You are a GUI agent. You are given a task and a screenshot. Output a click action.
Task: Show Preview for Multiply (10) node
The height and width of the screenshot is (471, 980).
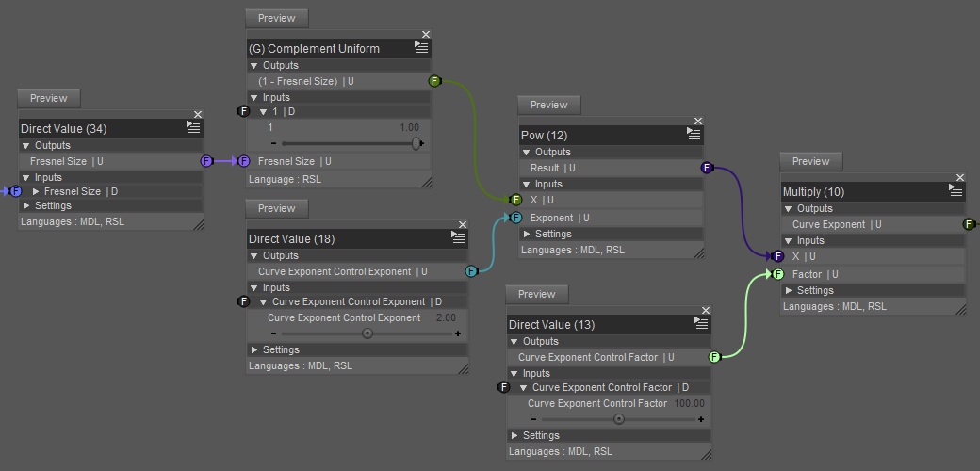810,161
